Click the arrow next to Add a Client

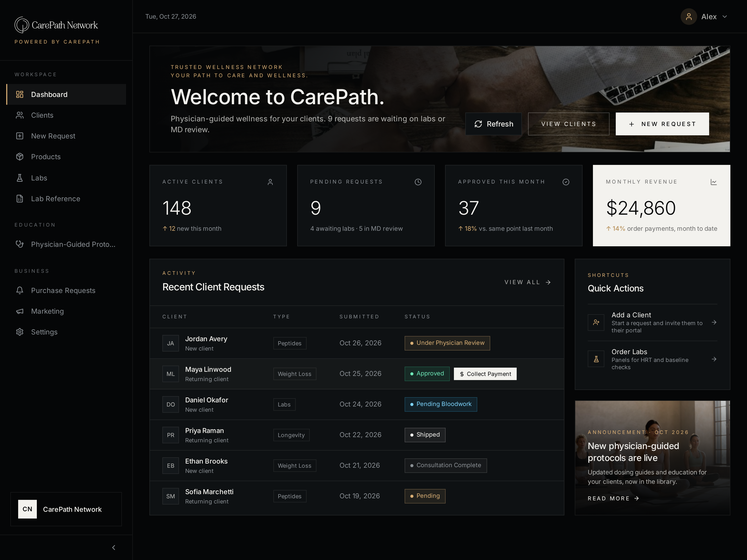pyautogui.click(x=714, y=322)
